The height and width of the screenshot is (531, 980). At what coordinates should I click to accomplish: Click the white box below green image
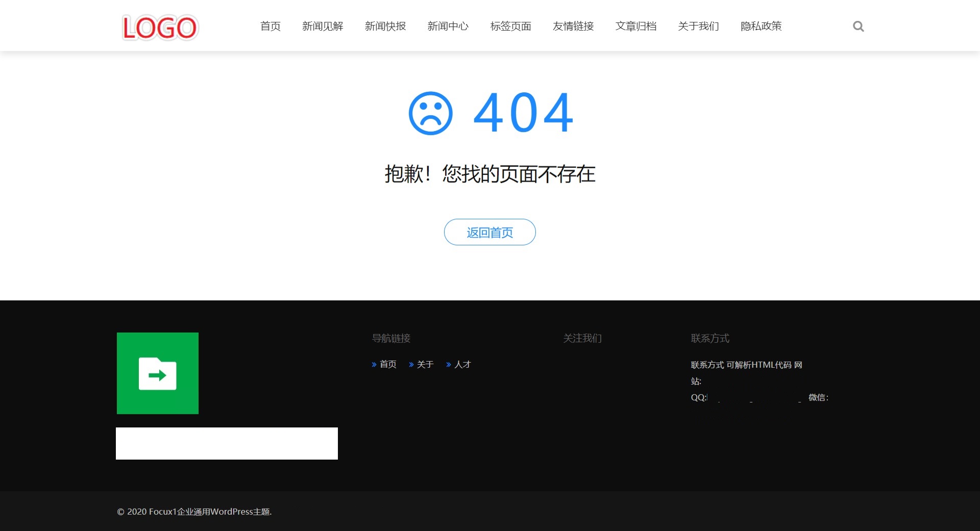(227, 443)
